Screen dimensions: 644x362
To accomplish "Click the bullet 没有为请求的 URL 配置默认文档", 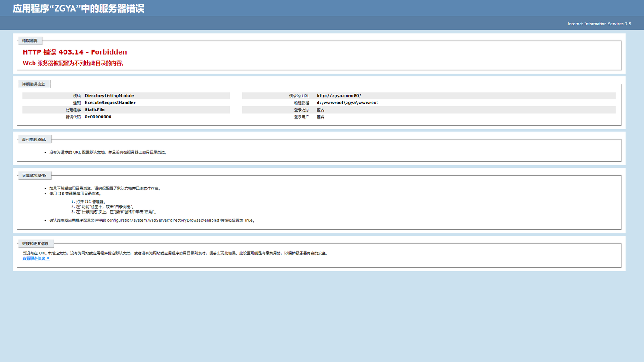I will pyautogui.click(x=108, y=152).
